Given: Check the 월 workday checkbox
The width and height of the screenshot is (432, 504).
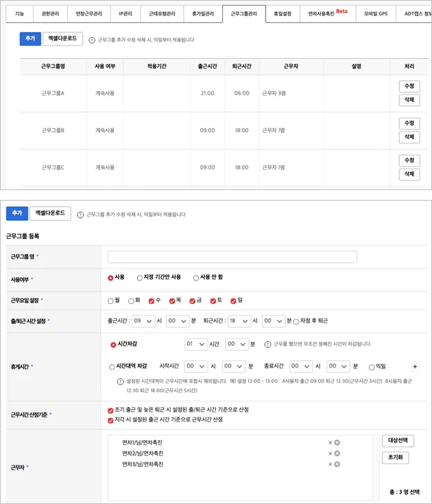Looking at the screenshot, I should tap(110, 301).
